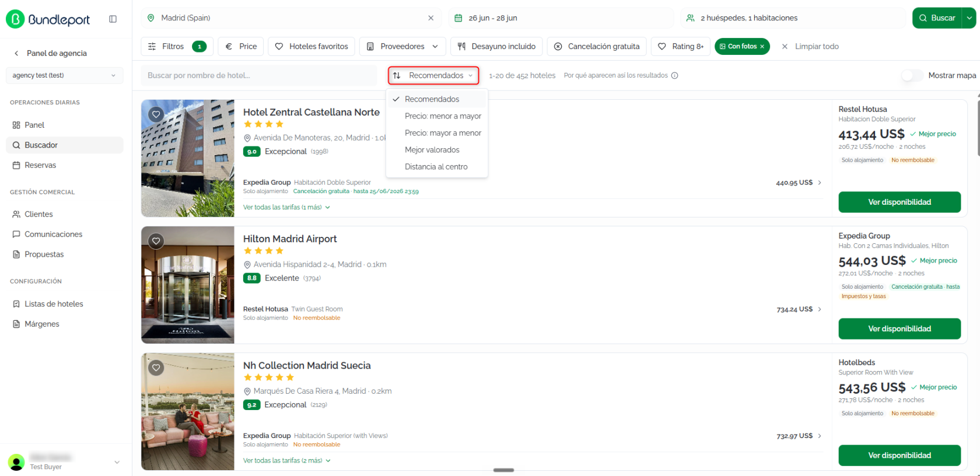Screen dimensions: 980x476
Task: Click the 8.8 Excelente rating badge
Action: [x=252, y=278]
